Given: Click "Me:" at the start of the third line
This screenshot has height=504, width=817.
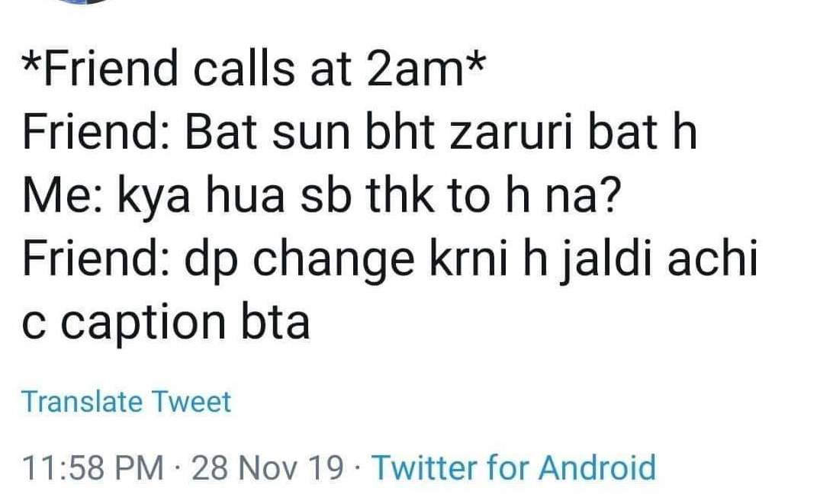Looking at the screenshot, I should click(63, 196).
